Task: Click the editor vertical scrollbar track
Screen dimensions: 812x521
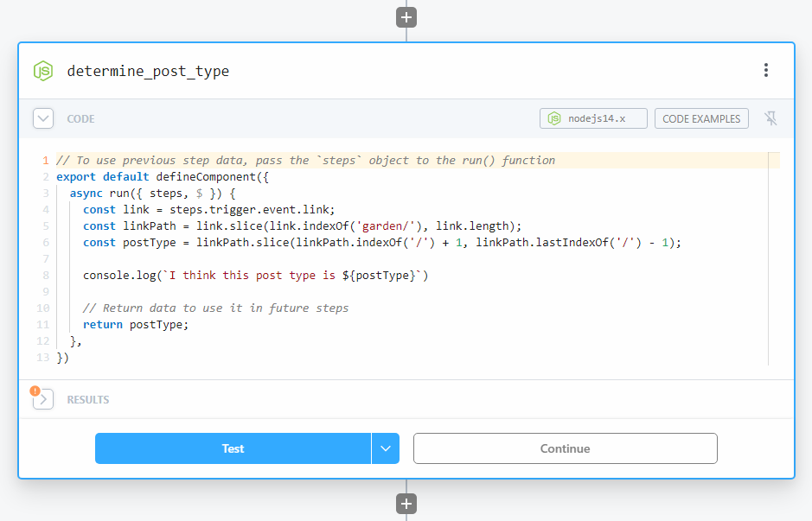Action: (774, 258)
